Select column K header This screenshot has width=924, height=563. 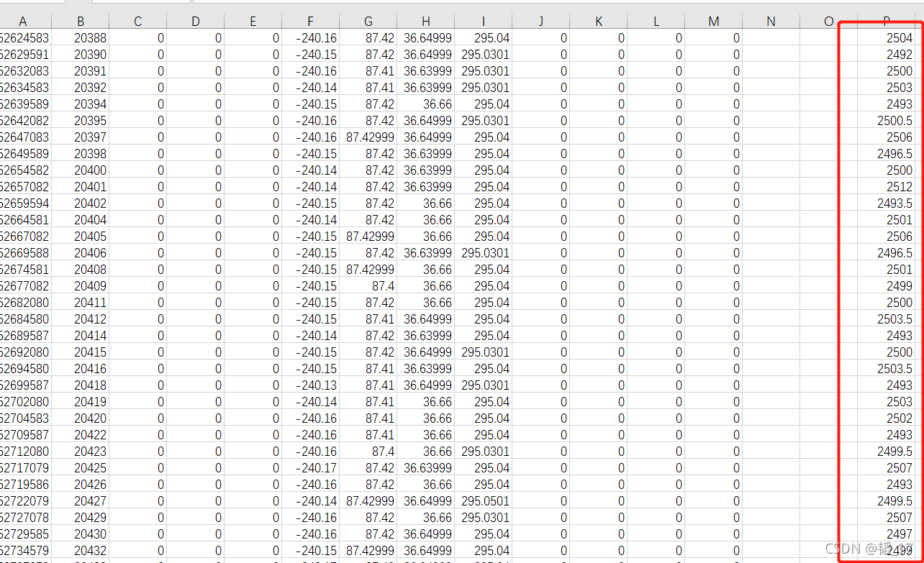click(x=598, y=22)
